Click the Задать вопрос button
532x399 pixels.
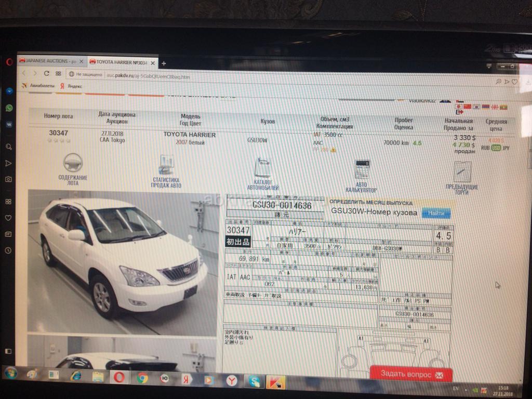[411, 374]
